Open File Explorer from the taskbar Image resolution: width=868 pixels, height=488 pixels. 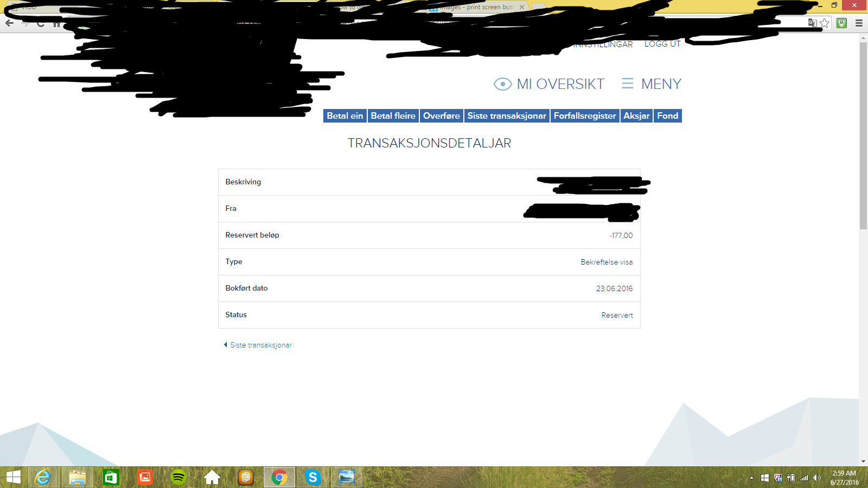[77, 477]
